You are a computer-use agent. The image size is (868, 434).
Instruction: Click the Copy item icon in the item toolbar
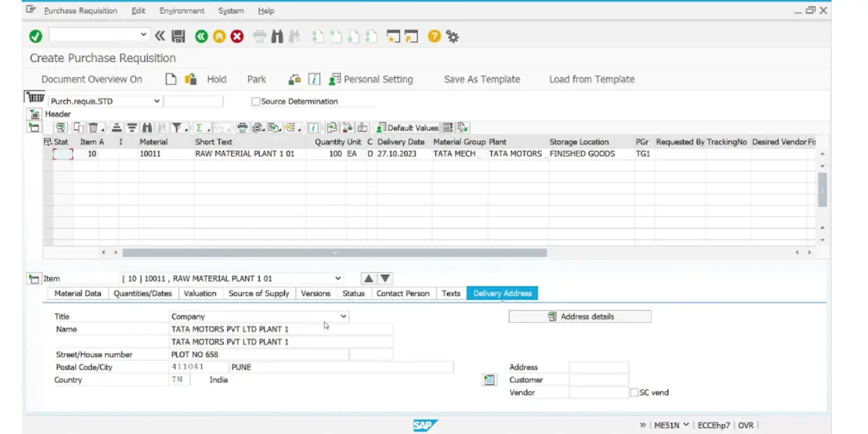pyautogui.click(x=77, y=128)
